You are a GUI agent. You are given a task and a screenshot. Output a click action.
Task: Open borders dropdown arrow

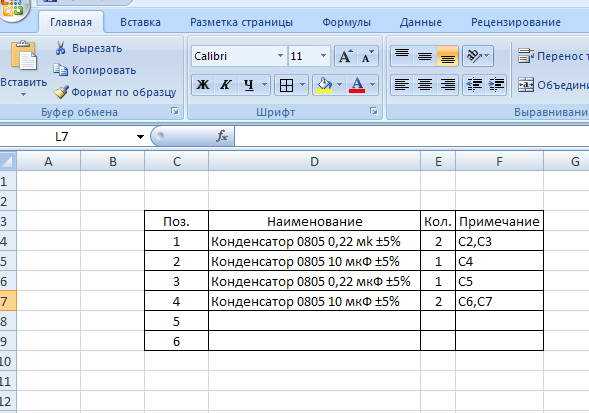click(302, 85)
